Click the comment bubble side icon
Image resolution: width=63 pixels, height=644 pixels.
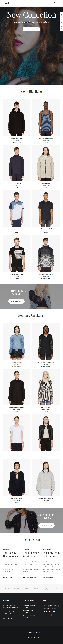(62, 18)
